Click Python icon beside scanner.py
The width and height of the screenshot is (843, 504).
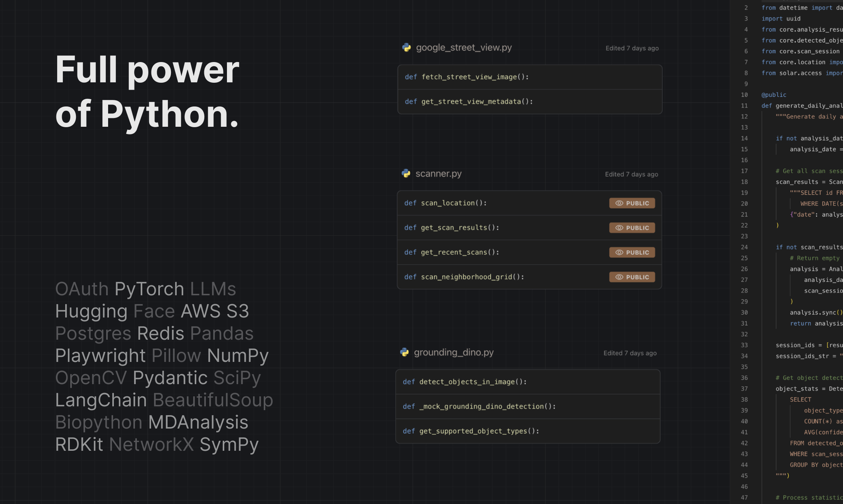[406, 173]
